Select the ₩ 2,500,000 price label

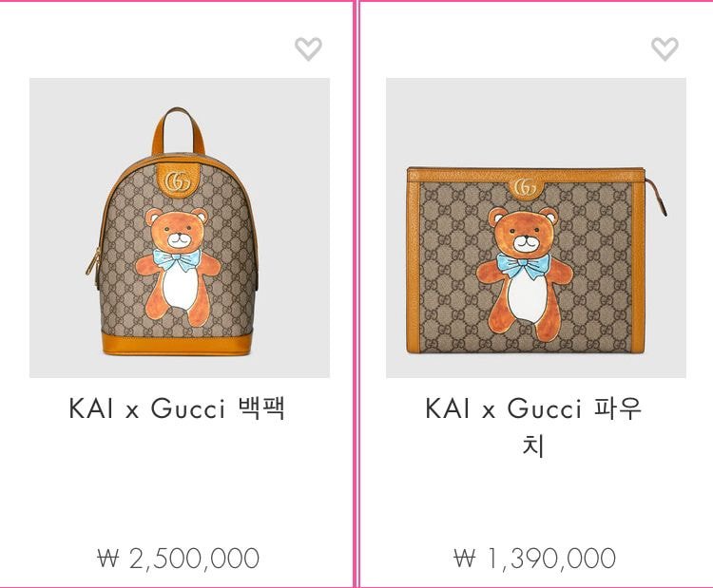(x=179, y=558)
